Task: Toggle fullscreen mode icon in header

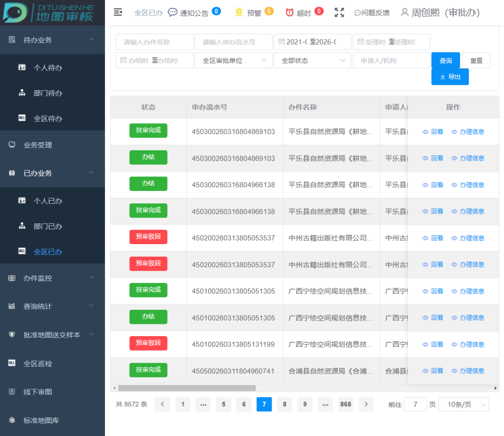Action: (x=339, y=13)
